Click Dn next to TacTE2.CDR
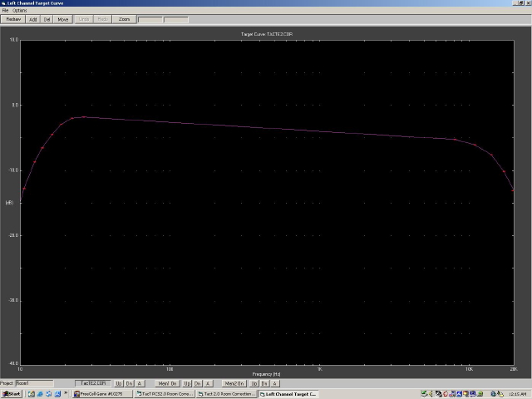532x399 pixels. (130, 384)
